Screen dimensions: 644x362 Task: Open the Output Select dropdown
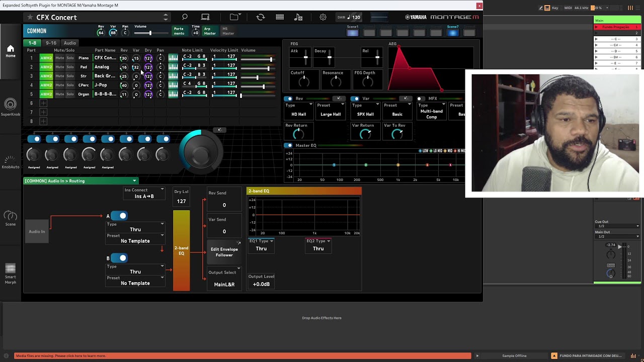(x=224, y=279)
